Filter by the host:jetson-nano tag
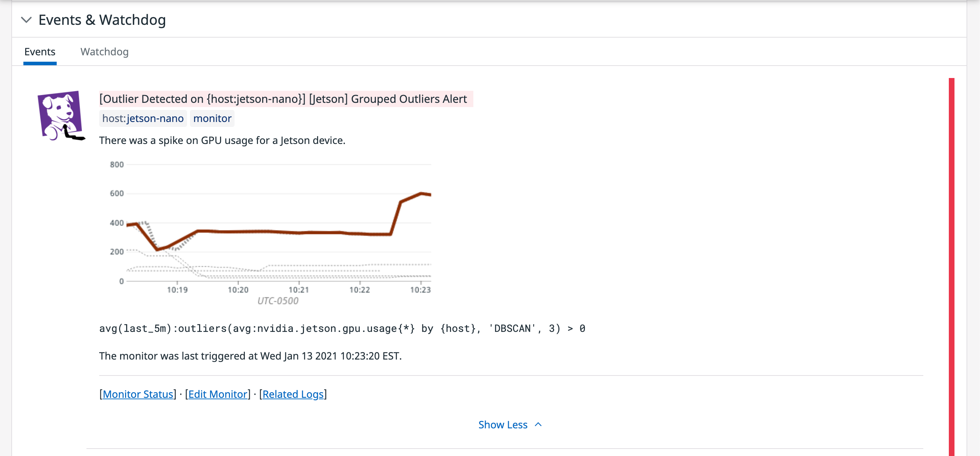This screenshot has height=456, width=980. pyautogui.click(x=142, y=118)
